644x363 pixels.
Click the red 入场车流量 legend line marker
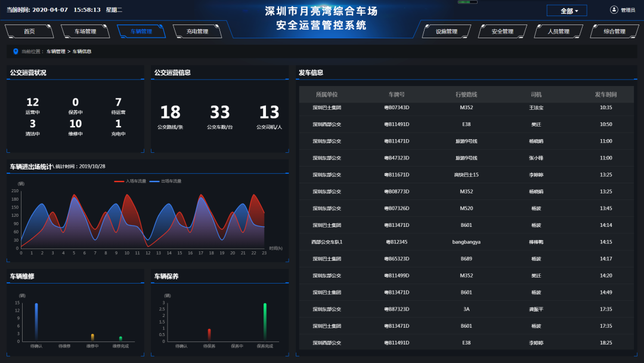(x=119, y=181)
